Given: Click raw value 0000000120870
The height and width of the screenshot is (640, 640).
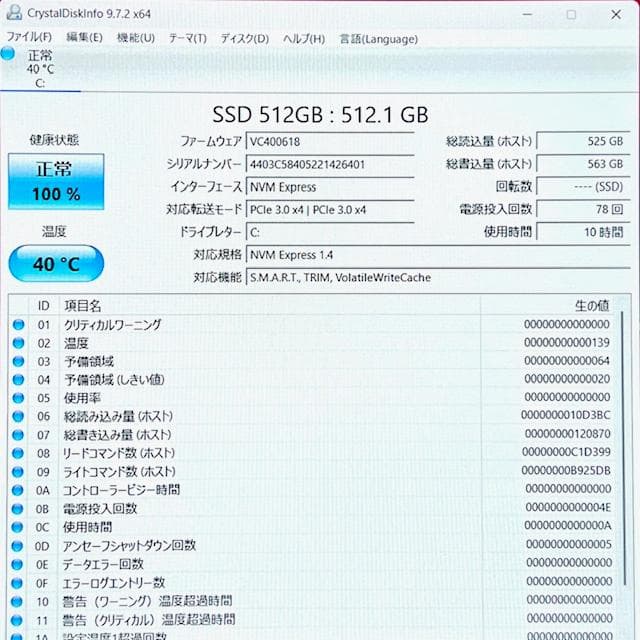Looking at the screenshot, I should [x=568, y=433].
